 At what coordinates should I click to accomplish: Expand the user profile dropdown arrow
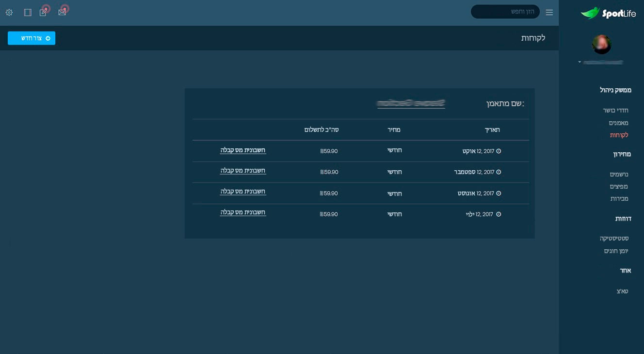(580, 62)
